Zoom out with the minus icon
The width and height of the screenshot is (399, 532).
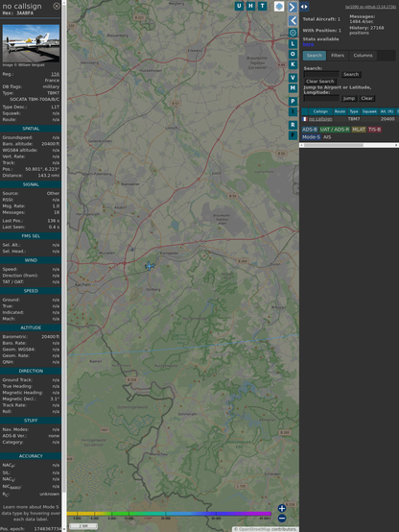coord(282,519)
